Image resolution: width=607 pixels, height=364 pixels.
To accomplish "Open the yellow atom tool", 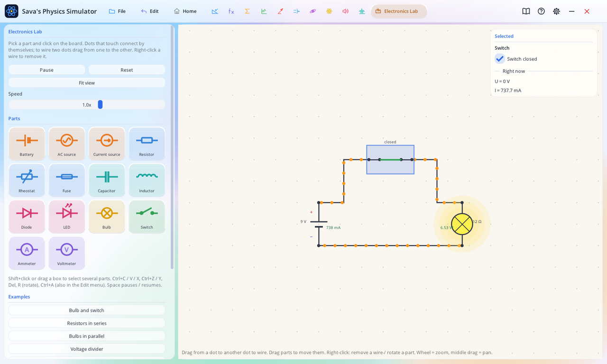I will click(x=329, y=11).
